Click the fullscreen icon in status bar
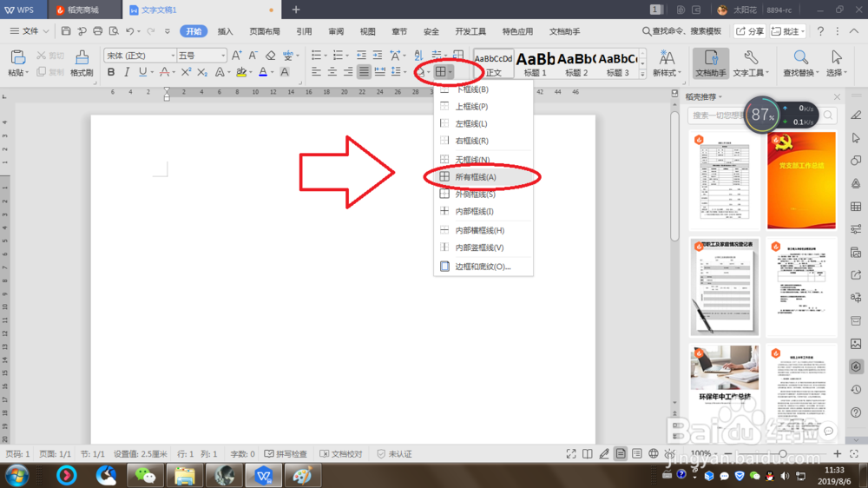Image resolution: width=868 pixels, height=488 pixels. pos(571,453)
